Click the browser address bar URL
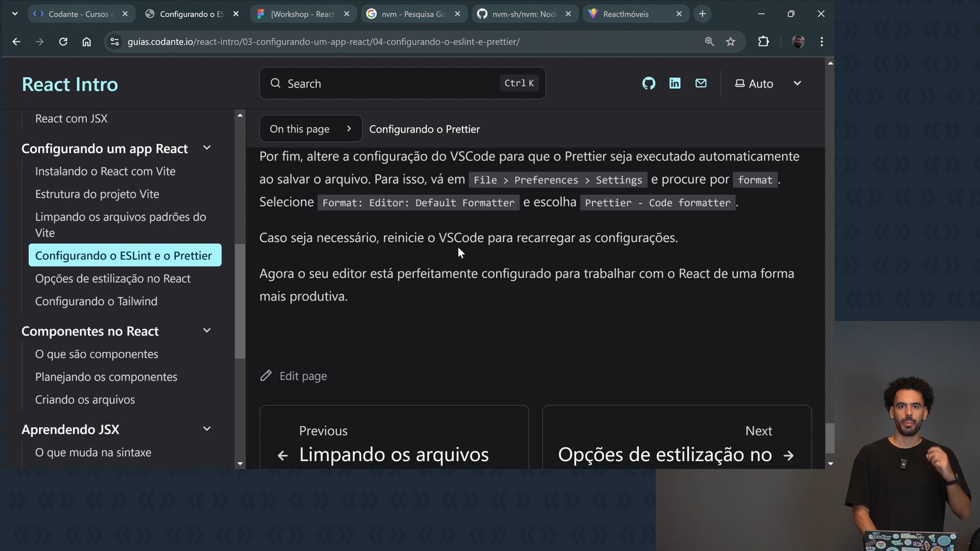 click(324, 42)
